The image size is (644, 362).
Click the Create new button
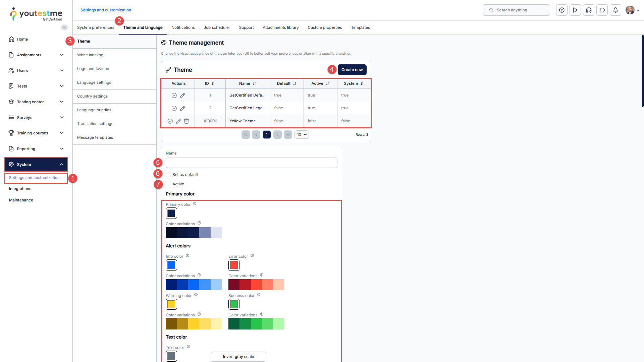click(352, 70)
